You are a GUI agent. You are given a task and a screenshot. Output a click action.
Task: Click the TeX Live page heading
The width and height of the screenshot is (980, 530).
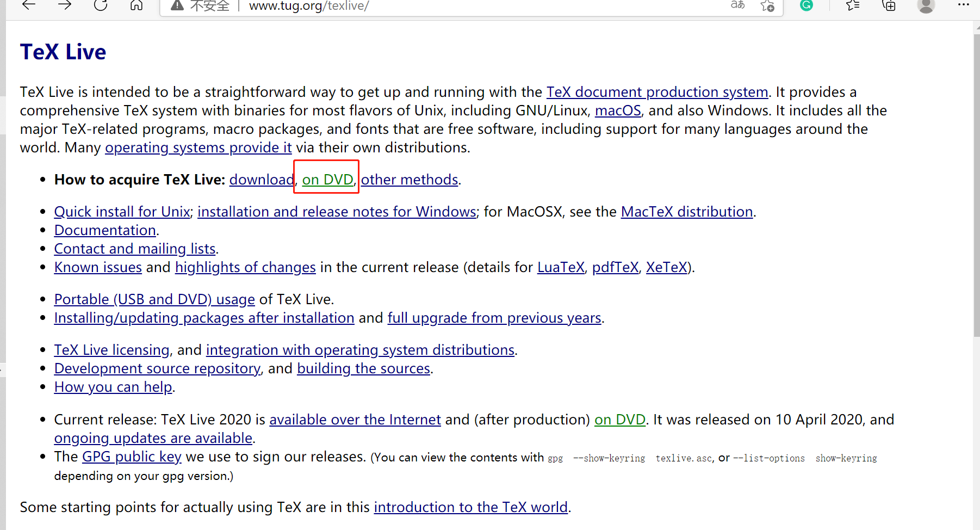coord(63,52)
